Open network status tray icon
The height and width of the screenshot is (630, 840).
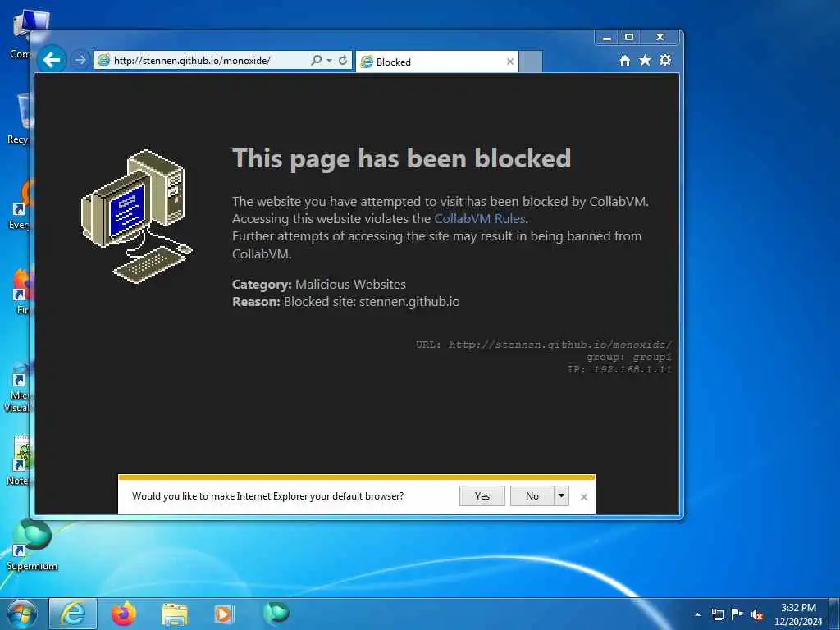click(x=718, y=615)
